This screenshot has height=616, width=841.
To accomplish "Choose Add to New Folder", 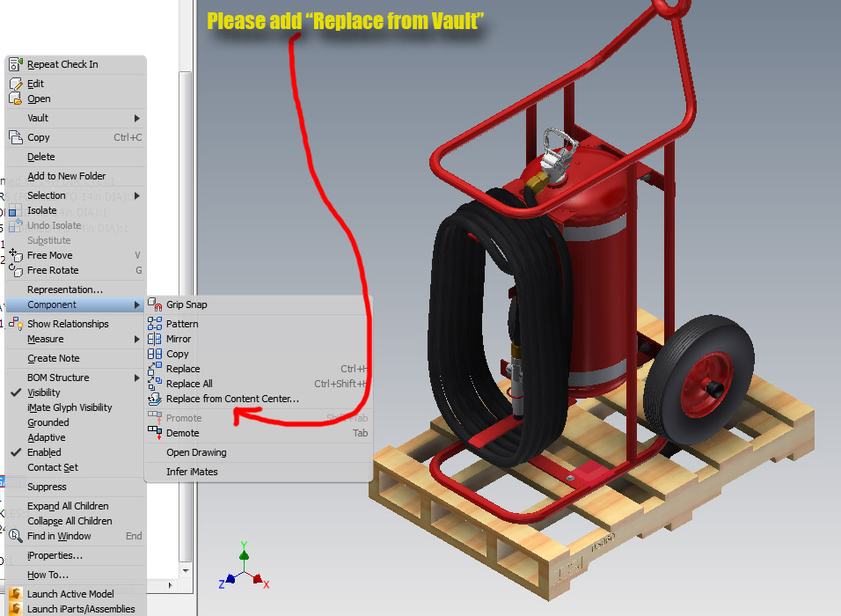I will click(x=75, y=176).
